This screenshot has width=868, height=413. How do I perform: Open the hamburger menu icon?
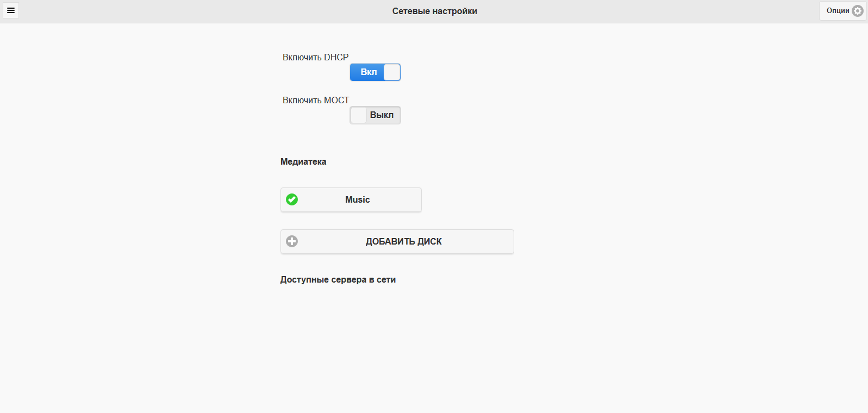(11, 10)
